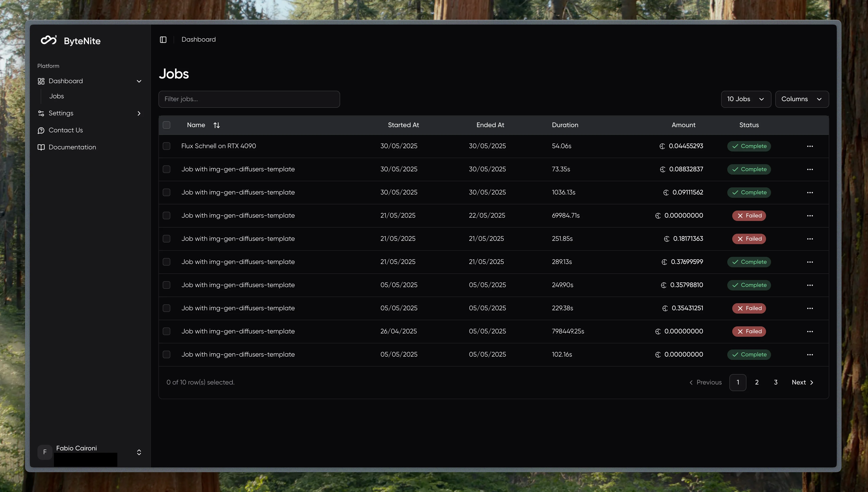Check the row with duration 289.13s
Viewport: 868px width, 492px height.
coord(166,262)
